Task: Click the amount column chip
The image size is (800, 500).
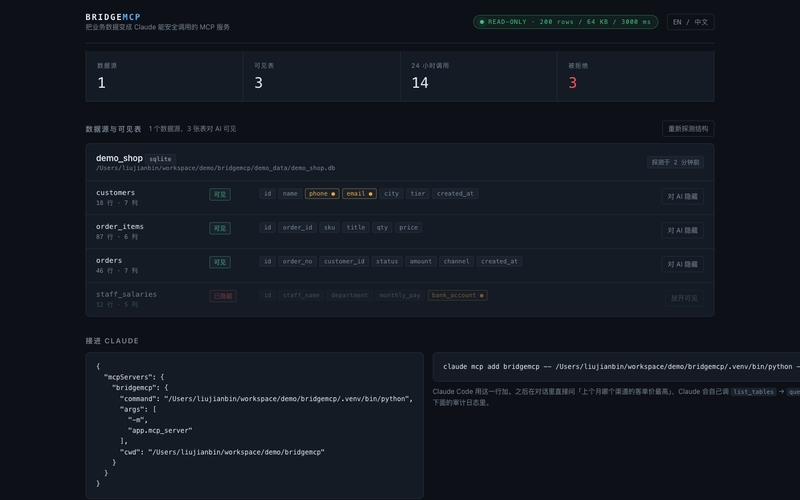Action: pyautogui.click(x=420, y=261)
